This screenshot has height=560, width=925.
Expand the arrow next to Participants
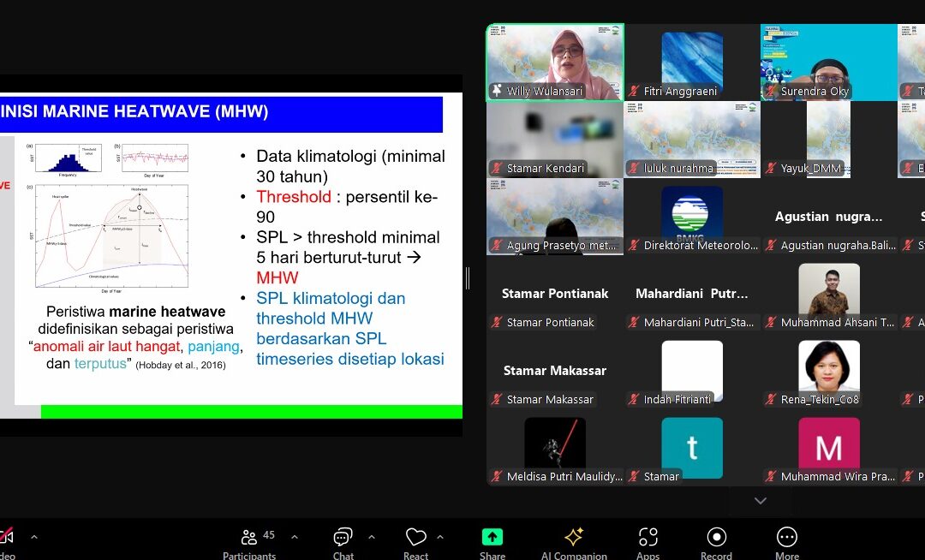[295, 537]
